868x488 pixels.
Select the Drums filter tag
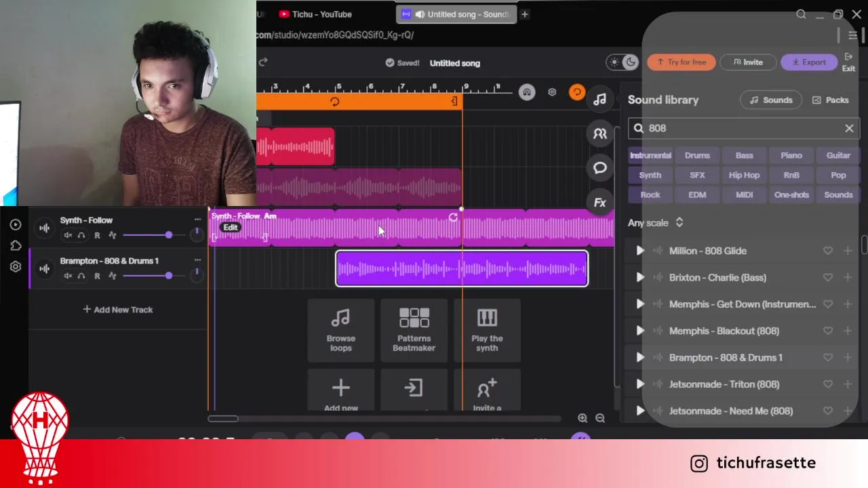697,155
